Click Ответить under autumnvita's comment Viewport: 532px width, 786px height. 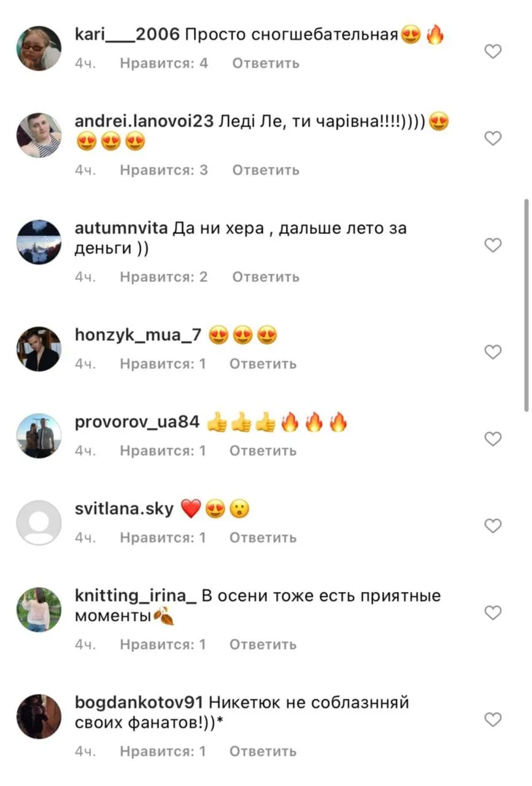tap(266, 277)
